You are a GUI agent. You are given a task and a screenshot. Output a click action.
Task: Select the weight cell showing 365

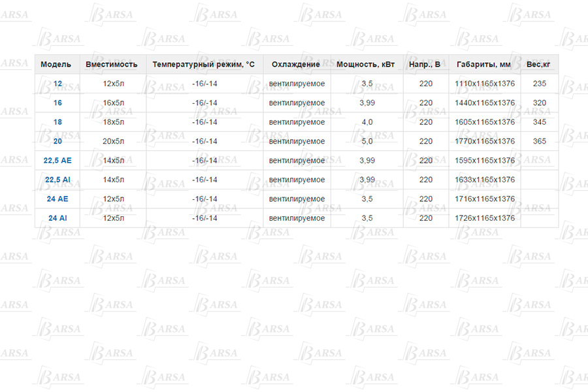(x=540, y=141)
